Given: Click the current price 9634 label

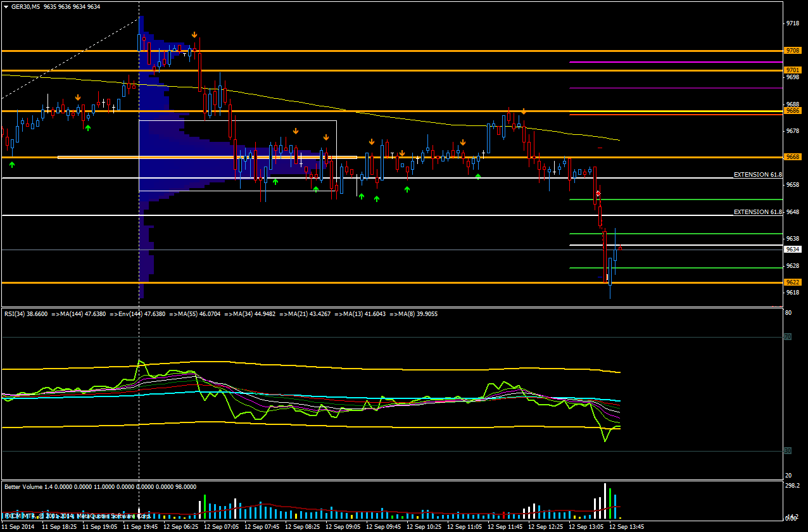Looking at the screenshot, I should 793,250.
